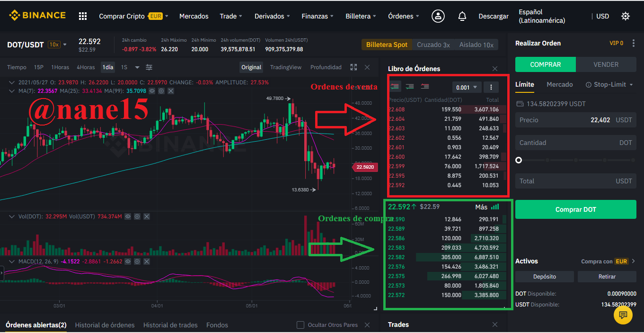Select Cruzado 3x wallet tab
This screenshot has height=333, width=644.
coord(433,45)
